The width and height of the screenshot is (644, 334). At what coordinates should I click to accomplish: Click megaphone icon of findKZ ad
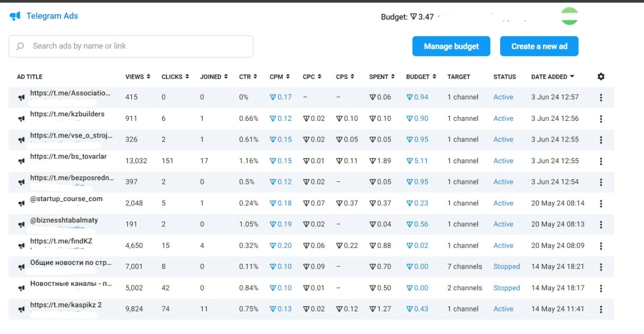(x=21, y=246)
